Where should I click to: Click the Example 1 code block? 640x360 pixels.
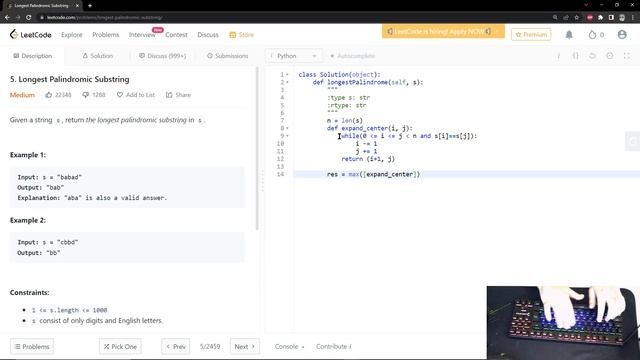(127, 187)
